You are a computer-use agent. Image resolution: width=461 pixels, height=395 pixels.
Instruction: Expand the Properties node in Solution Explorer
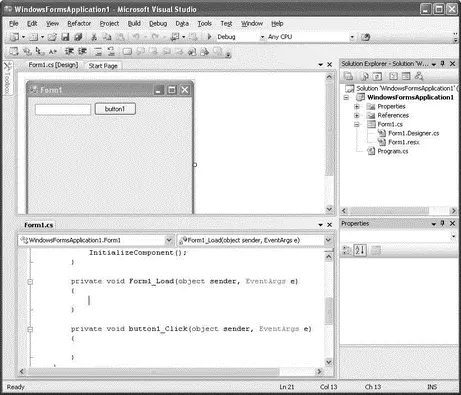click(x=357, y=106)
